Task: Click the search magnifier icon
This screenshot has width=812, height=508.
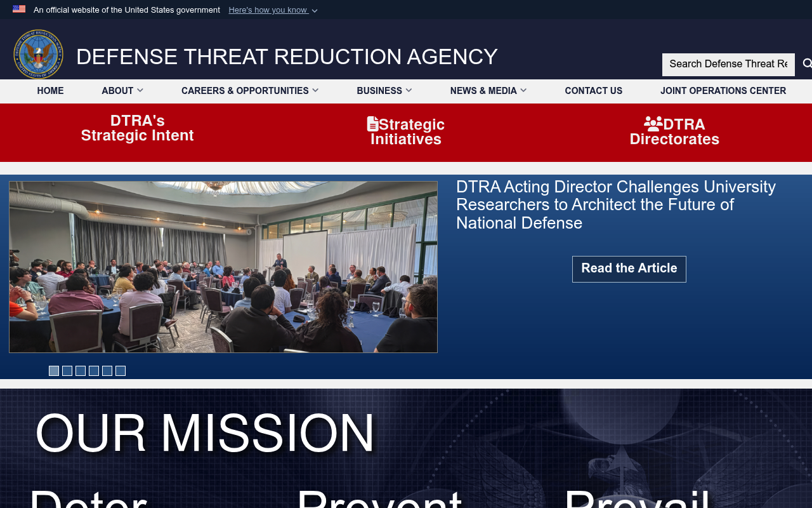Action: click(807, 63)
